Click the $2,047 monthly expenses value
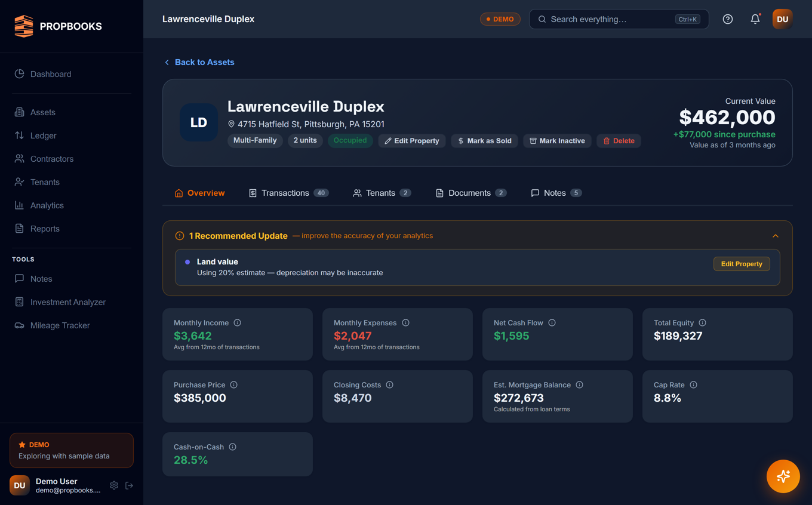Screen dimensions: 812x505 (x=353, y=336)
